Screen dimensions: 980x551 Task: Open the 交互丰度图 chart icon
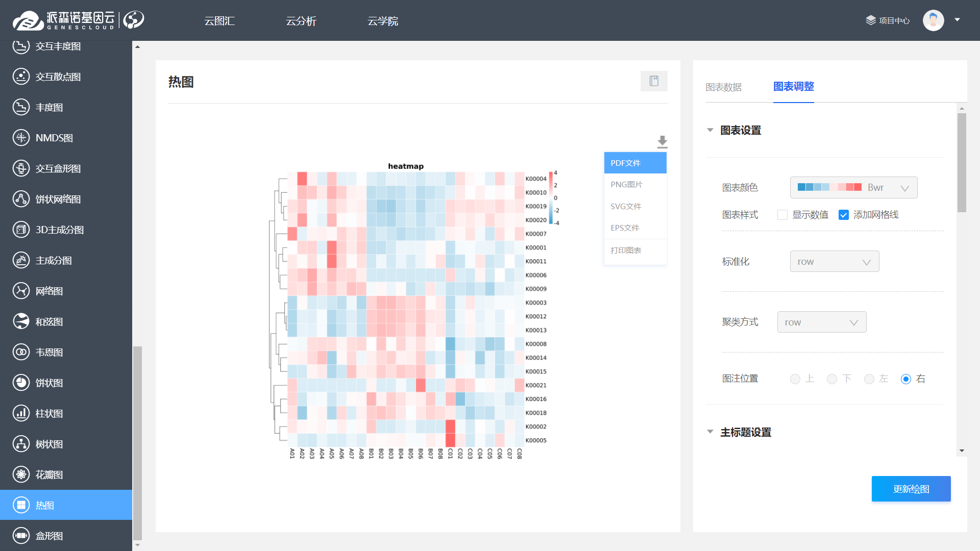click(21, 46)
